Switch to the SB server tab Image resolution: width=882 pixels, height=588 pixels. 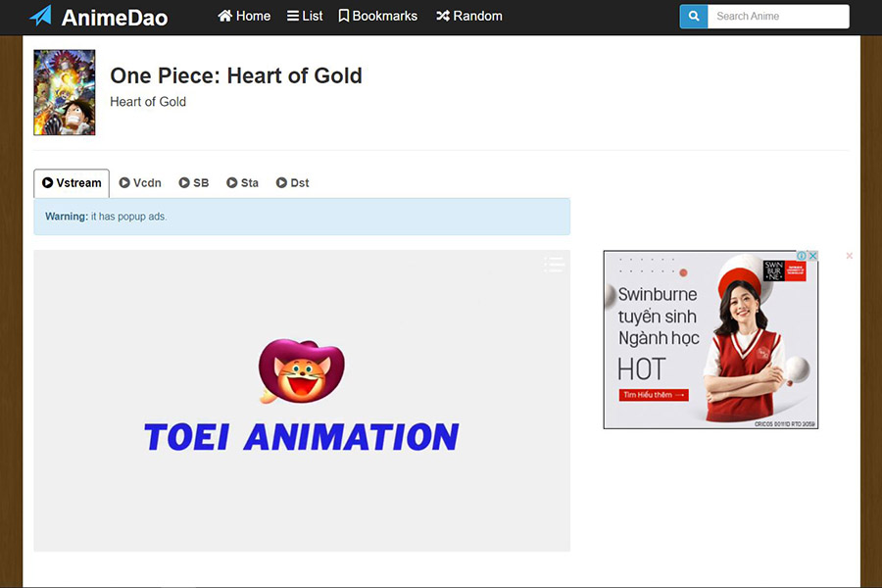coord(193,183)
